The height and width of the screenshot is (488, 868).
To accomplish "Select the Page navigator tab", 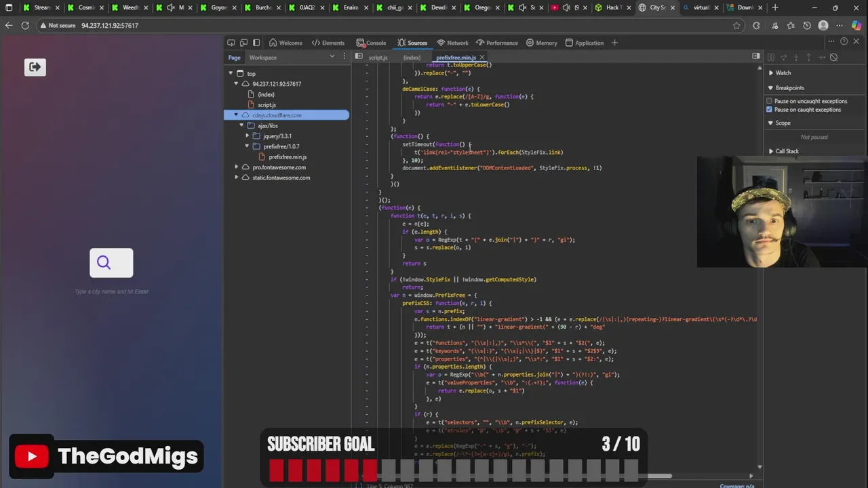I will coord(234,58).
